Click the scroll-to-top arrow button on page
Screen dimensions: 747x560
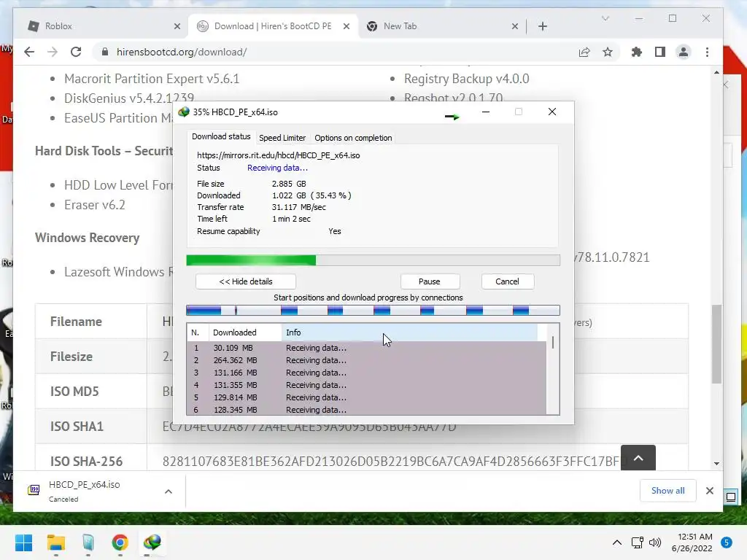pyautogui.click(x=638, y=458)
